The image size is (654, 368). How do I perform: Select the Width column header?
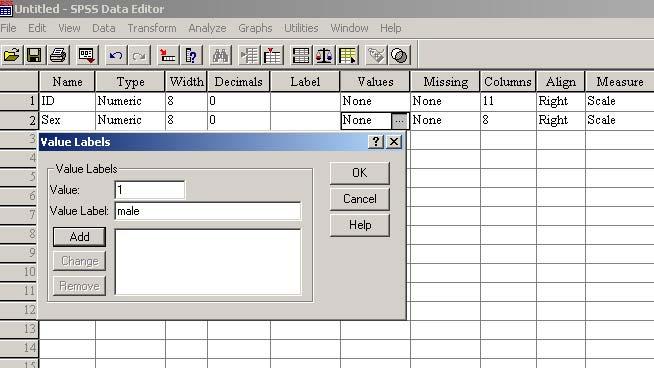pyautogui.click(x=186, y=81)
